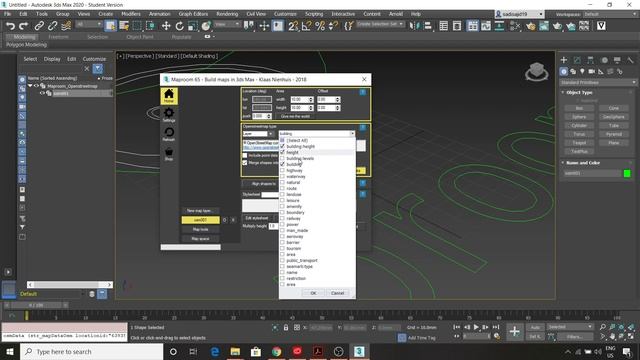Click the green object color swatch
The width and height of the screenshot is (640, 360).
coord(627,173)
